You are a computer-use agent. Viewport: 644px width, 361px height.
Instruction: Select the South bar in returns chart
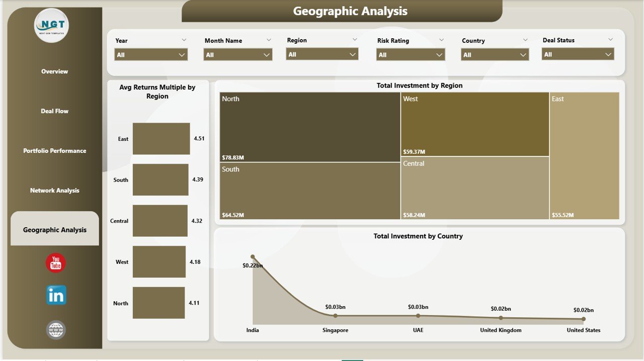tap(160, 179)
